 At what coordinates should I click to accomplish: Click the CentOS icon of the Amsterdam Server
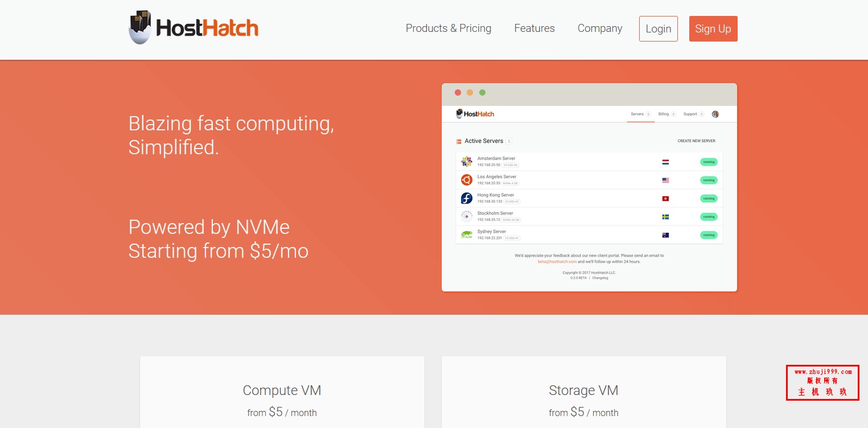click(x=467, y=162)
